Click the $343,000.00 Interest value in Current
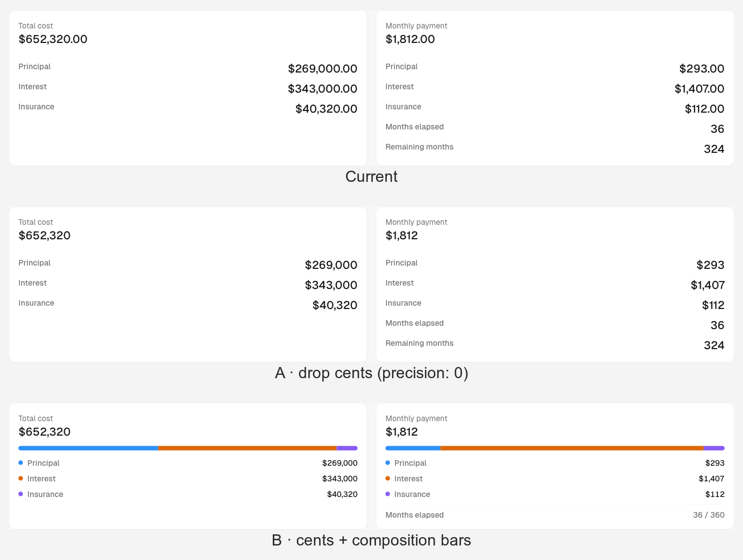This screenshot has width=743, height=560. 322,89
